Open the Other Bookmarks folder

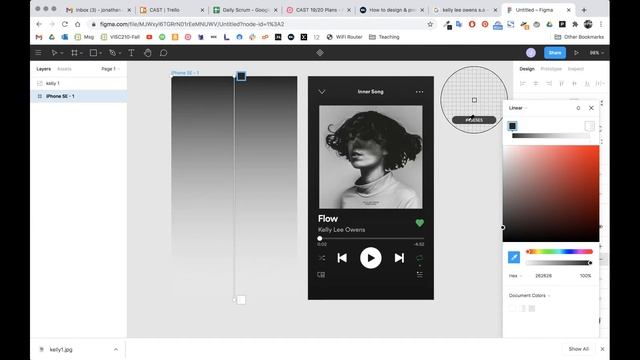578,37
